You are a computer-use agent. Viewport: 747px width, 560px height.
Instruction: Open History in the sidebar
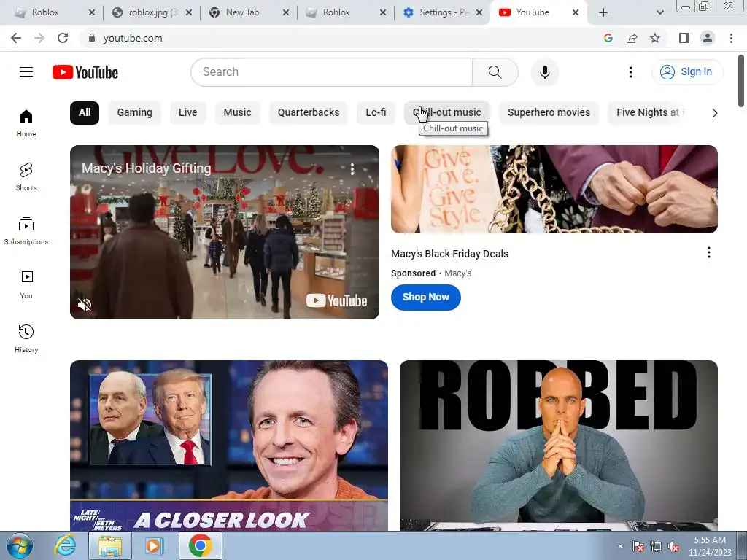(26, 338)
